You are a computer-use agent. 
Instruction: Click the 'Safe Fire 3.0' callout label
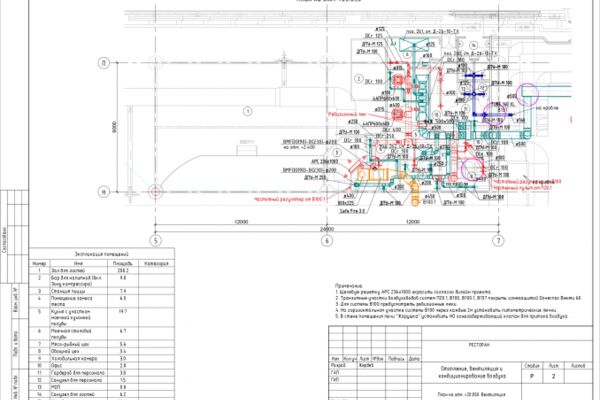coord(352,211)
